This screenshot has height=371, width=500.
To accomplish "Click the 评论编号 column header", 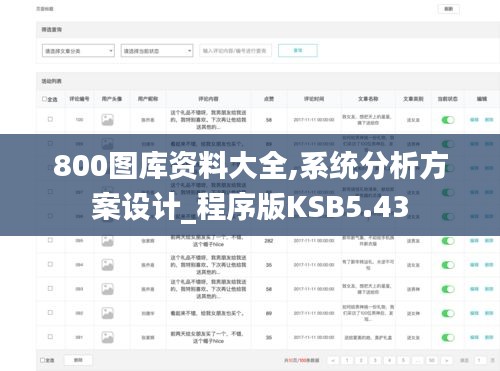I will pos(79,99).
